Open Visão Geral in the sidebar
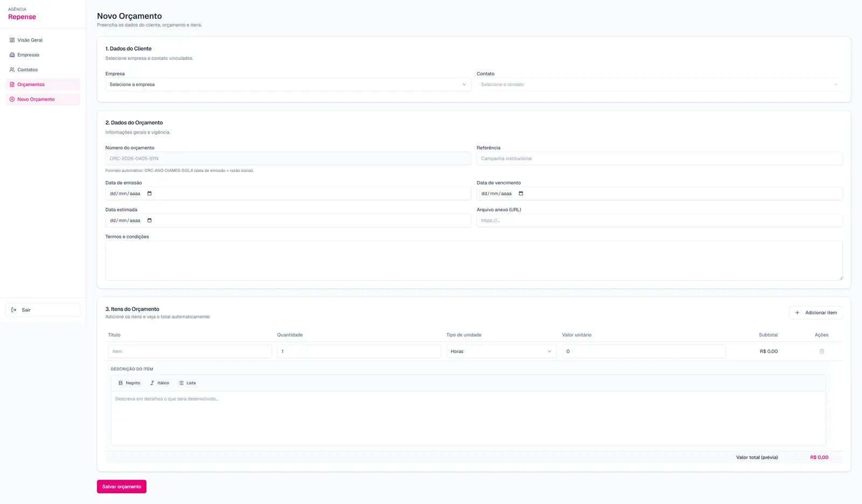Viewport: 862px width, 504px height. coord(43,40)
